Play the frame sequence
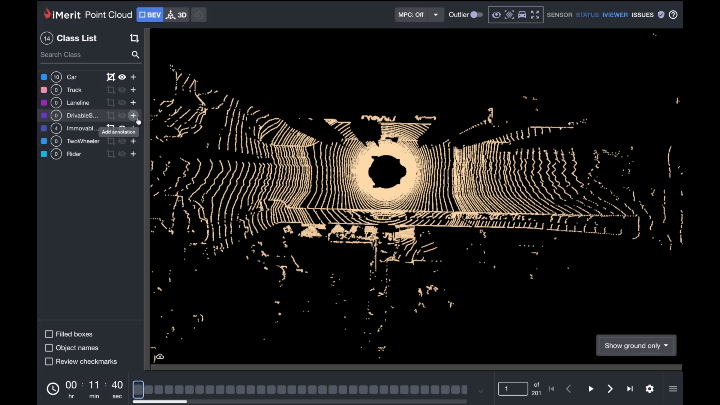 591,388
